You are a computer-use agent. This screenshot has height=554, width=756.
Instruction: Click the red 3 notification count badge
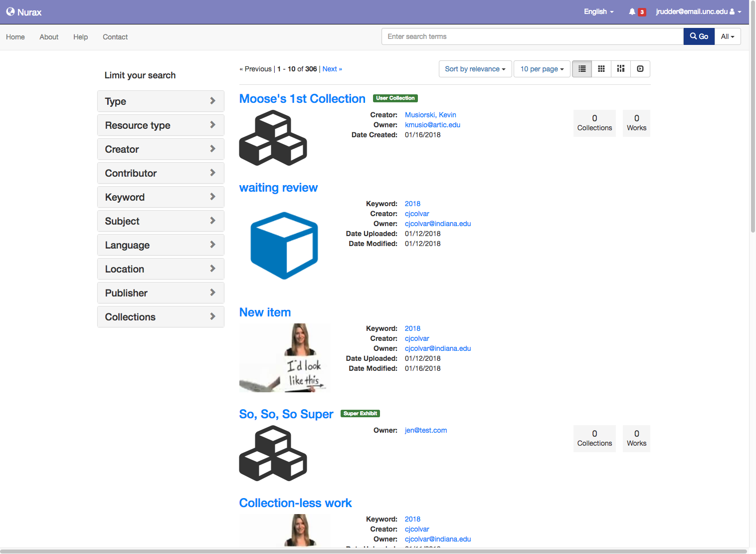click(642, 12)
